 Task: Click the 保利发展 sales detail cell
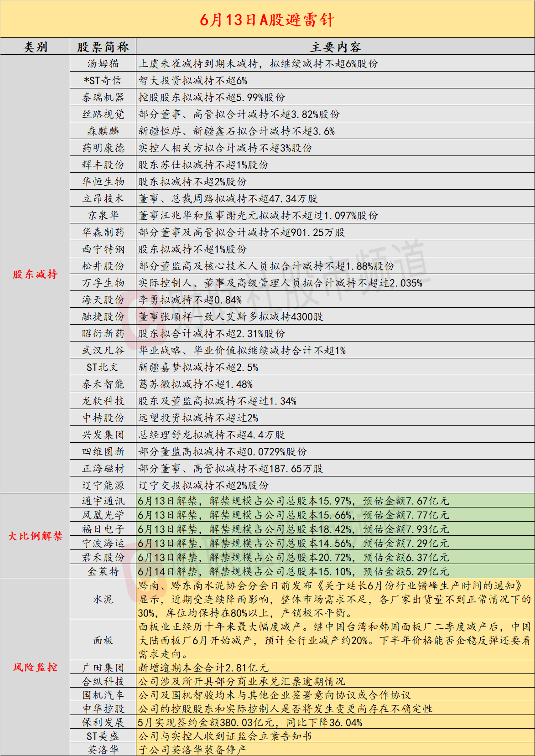pyautogui.click(x=335, y=722)
